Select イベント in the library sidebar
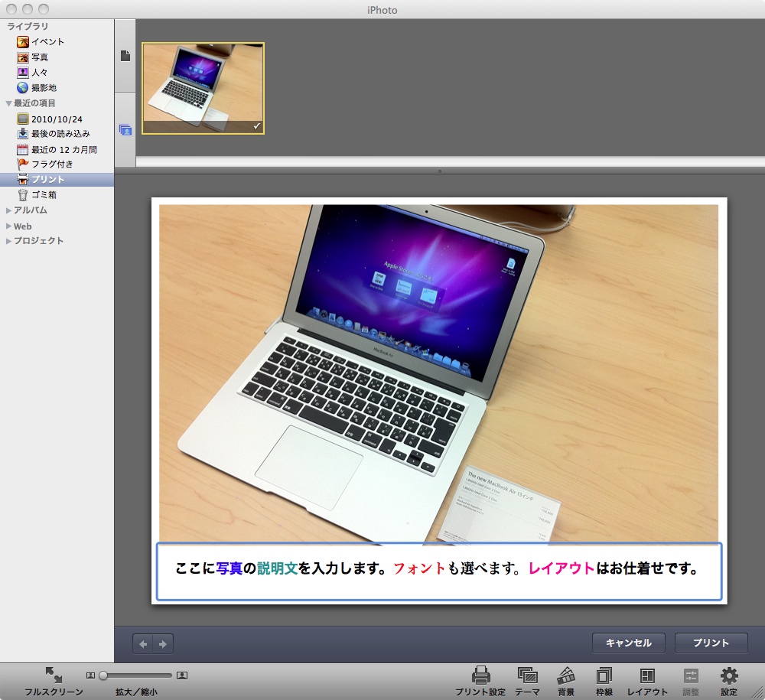The height and width of the screenshot is (700, 765). (x=47, y=42)
